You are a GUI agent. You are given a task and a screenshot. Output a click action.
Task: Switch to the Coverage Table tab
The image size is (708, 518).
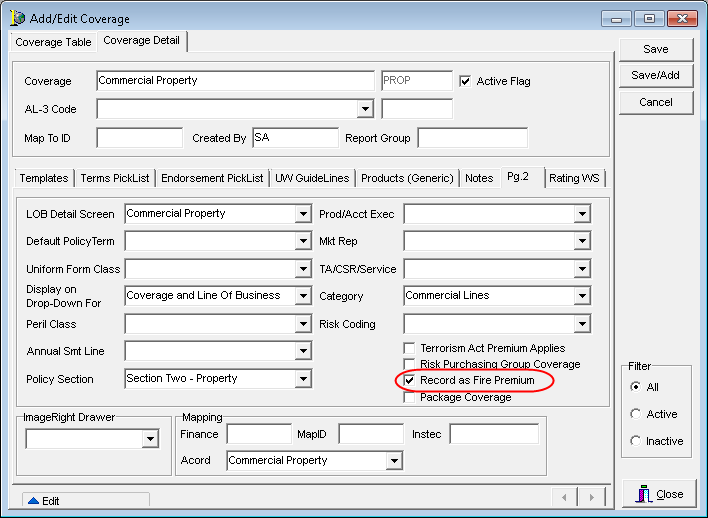53,42
